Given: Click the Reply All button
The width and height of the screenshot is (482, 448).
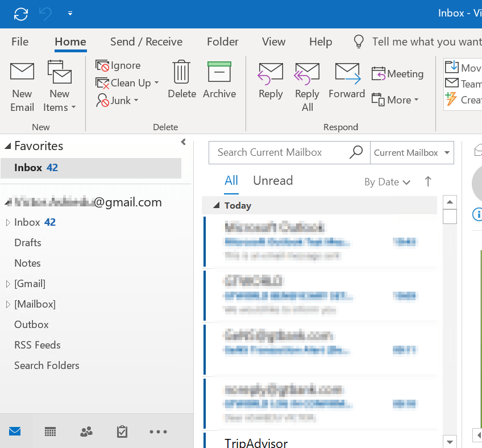Looking at the screenshot, I should point(307,87).
